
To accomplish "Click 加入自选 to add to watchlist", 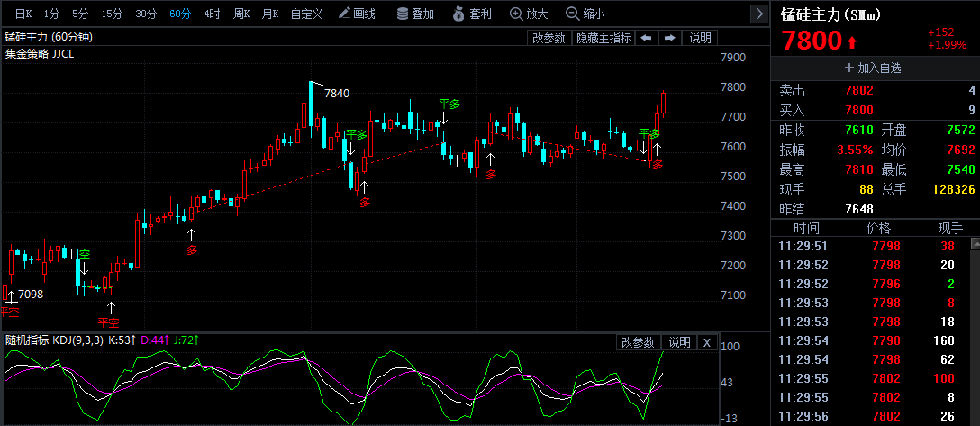I will pyautogui.click(x=875, y=68).
